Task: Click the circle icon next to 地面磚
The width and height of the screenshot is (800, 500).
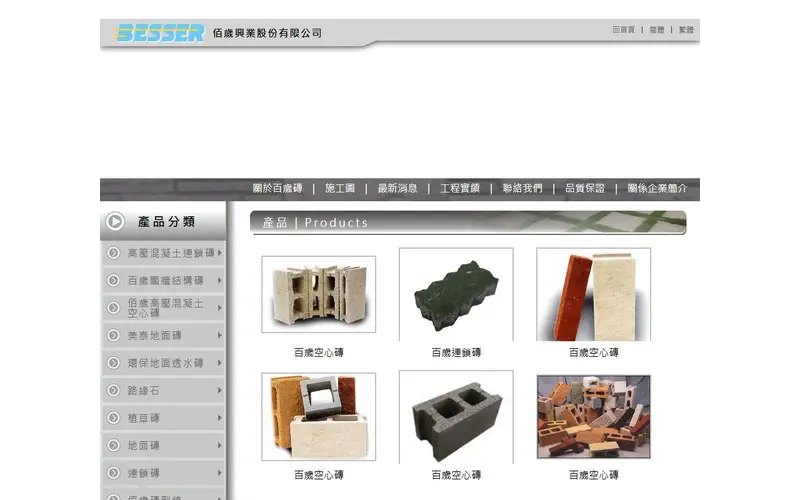Action: pos(113,446)
